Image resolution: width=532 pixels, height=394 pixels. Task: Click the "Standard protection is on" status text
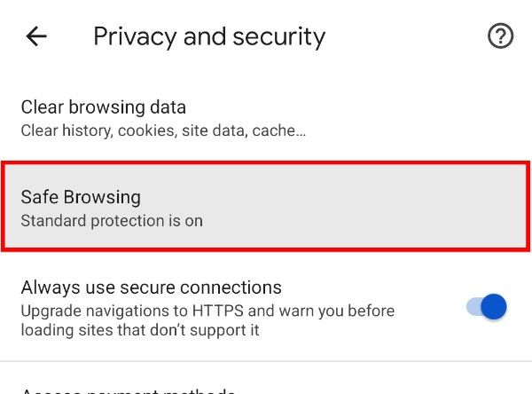click(x=112, y=220)
